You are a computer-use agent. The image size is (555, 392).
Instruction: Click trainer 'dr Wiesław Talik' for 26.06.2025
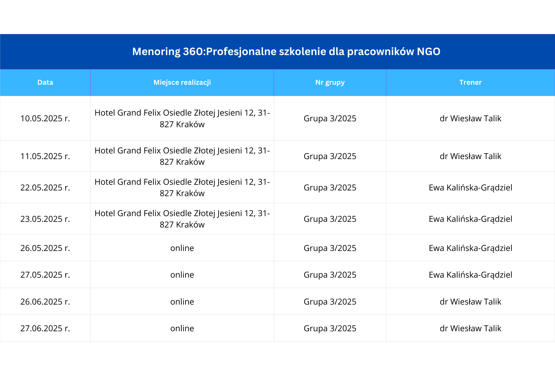tap(470, 302)
